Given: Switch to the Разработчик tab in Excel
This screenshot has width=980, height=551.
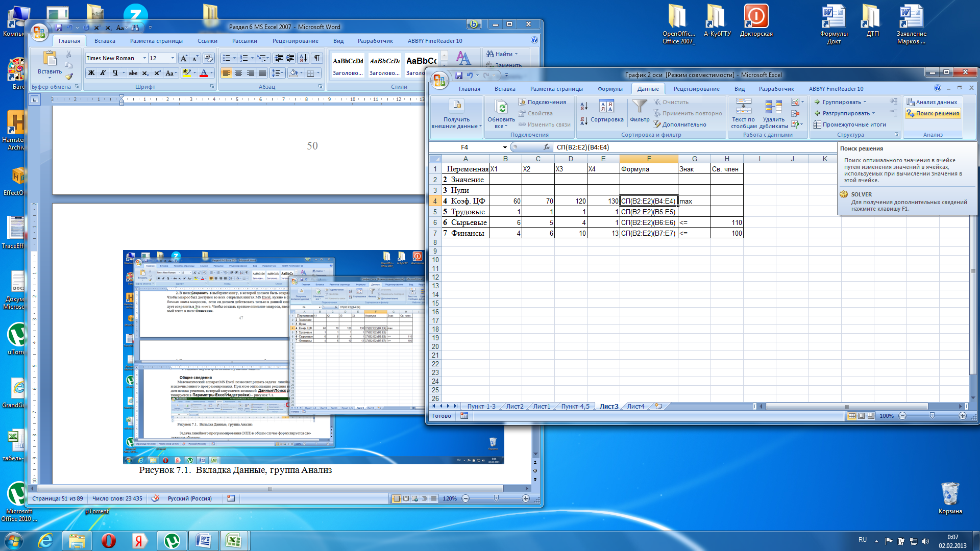Looking at the screenshot, I should [776, 89].
